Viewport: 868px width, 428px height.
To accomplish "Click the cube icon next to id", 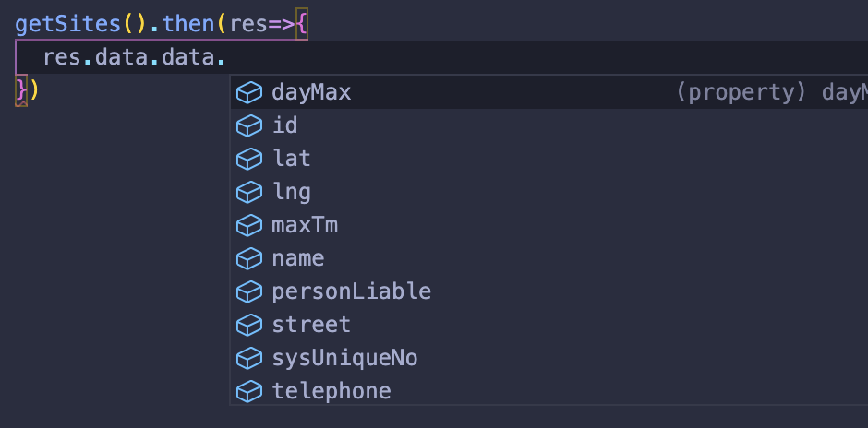I will click(x=249, y=125).
